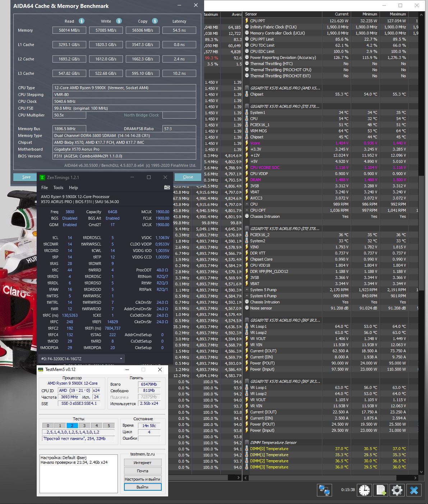Click the icon beside System 5 Pump
This screenshot has height=504, width=428.
click(x=247, y=290)
